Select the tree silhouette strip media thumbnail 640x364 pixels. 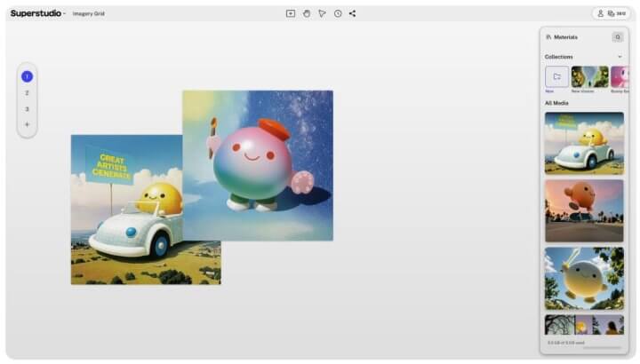[584, 324]
